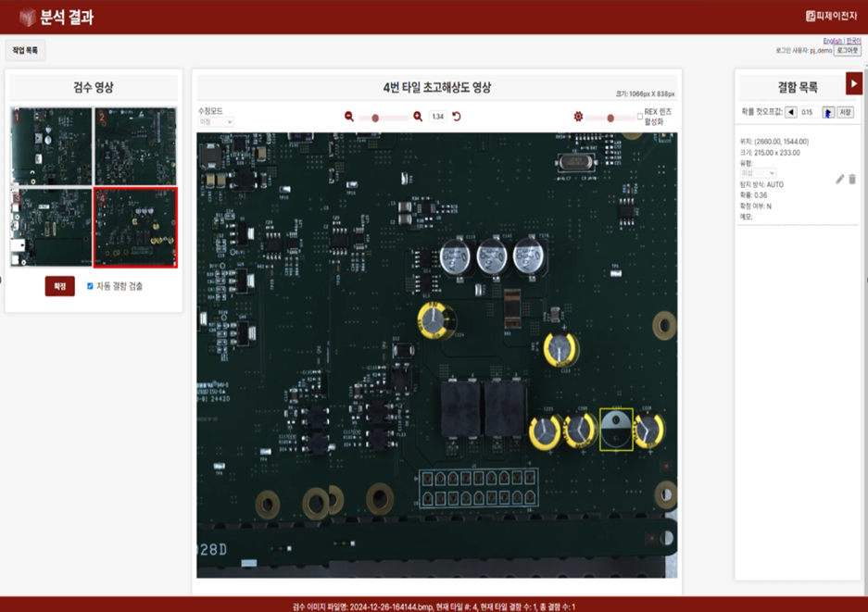Save the cutoff with the 저장 button

coord(845,112)
